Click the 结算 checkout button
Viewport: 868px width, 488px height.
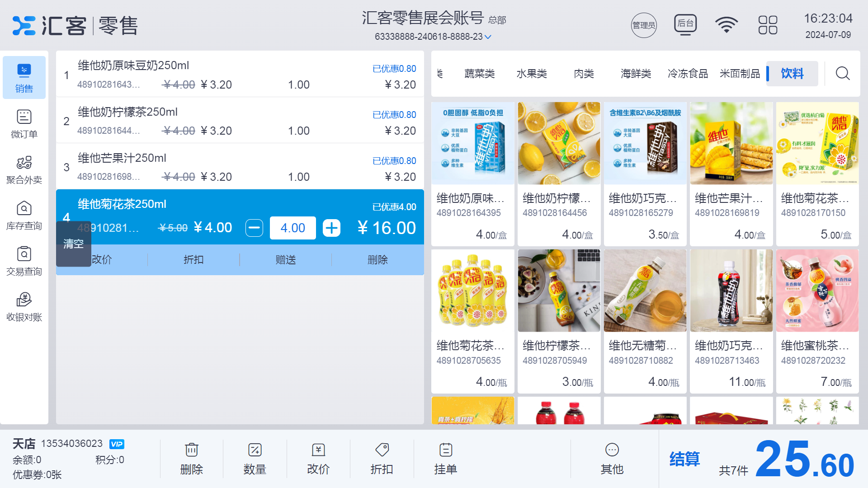[x=685, y=459]
